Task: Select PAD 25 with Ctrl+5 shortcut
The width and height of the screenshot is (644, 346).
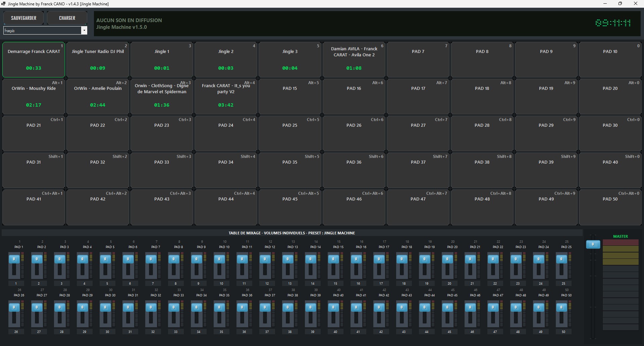Action: coord(290,133)
